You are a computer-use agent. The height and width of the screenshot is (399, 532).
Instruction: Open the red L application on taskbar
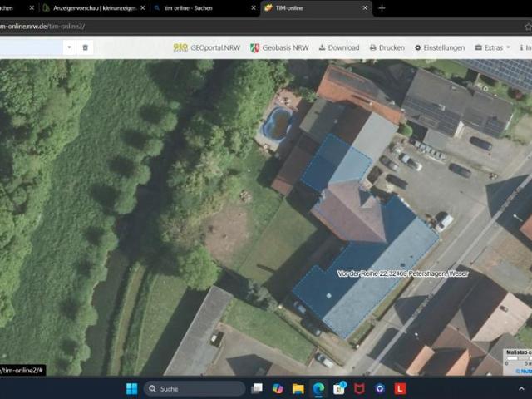click(x=400, y=389)
